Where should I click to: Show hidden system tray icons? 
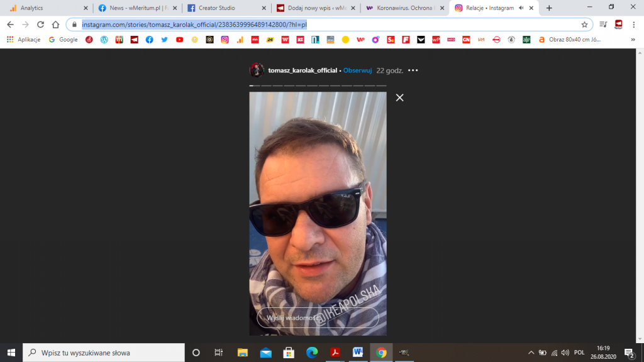pos(531,353)
